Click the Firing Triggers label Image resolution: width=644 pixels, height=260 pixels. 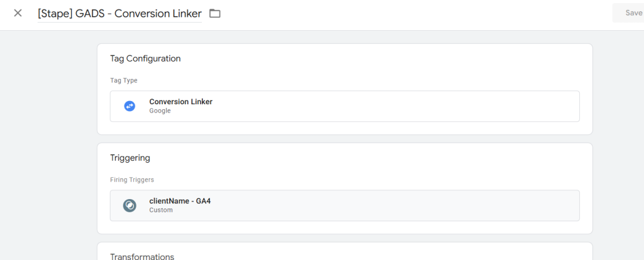coord(132,180)
